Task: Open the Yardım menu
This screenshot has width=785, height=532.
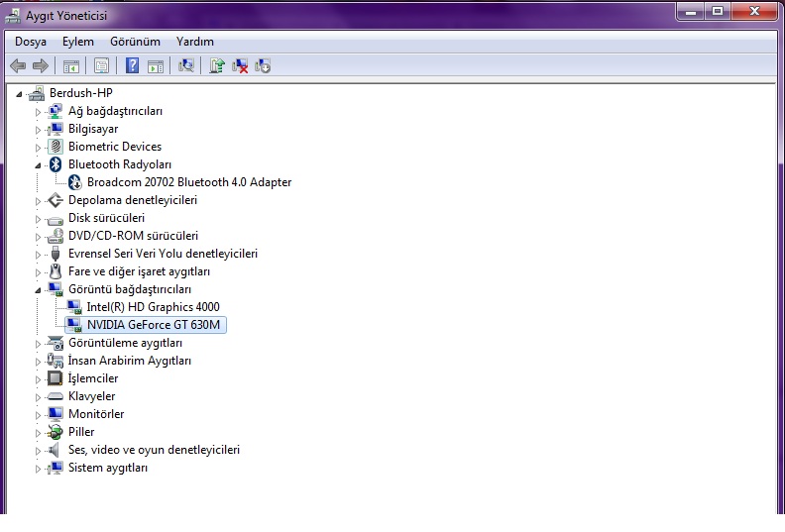Action: [x=194, y=42]
